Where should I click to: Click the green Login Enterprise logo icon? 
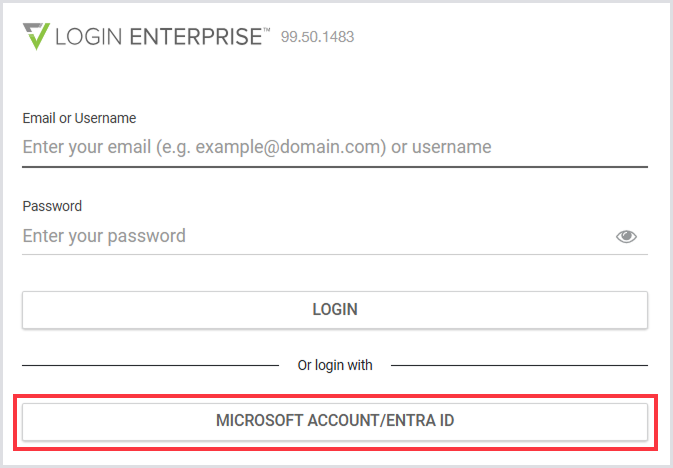point(36,36)
